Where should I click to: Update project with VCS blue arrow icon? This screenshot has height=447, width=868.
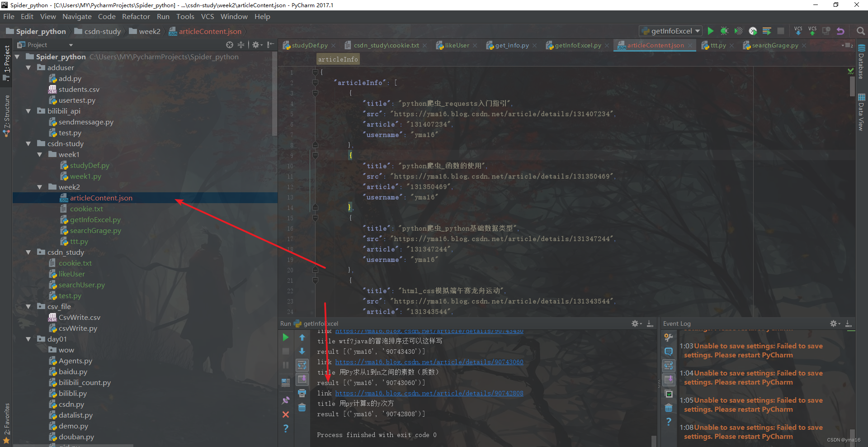click(798, 31)
